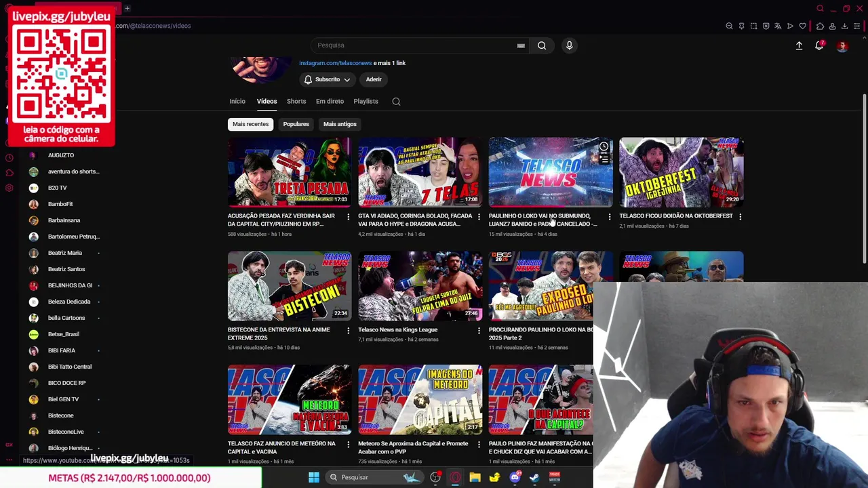Screen dimensions: 868x488
Task: Open options menu for PAULINHO O LOKO video
Action: (609, 217)
